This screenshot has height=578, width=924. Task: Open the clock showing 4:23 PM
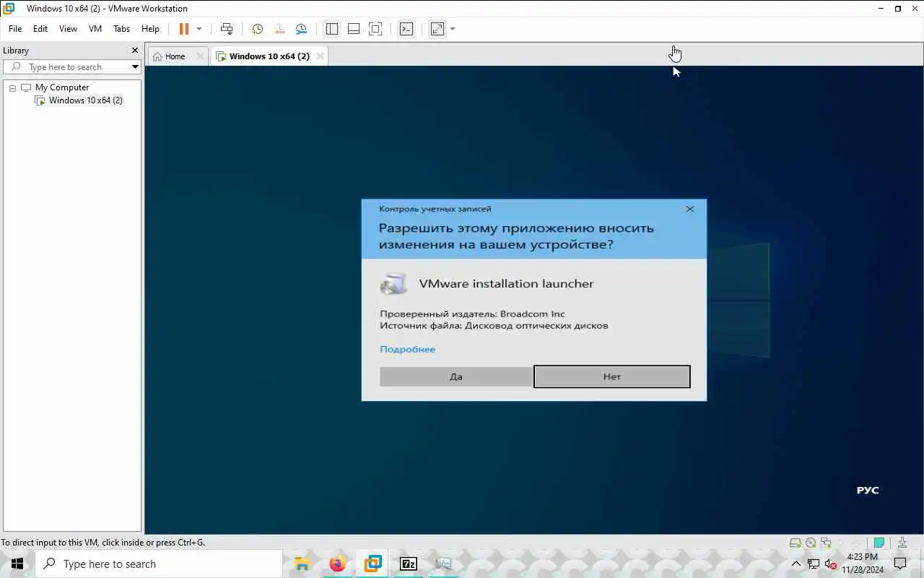(x=863, y=564)
